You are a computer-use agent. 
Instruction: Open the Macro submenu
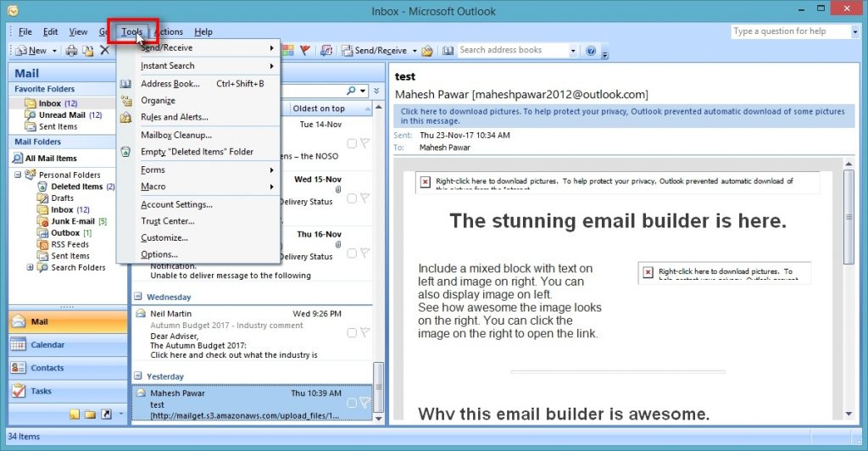tap(198, 187)
